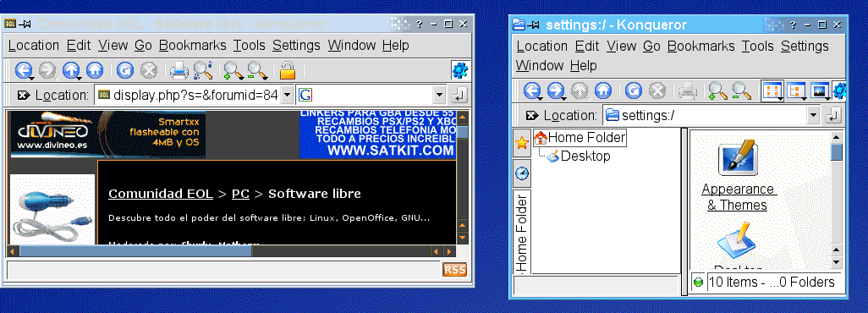This screenshot has width=868, height=313.
Task: Click horizontal scrollbar thumb in web page
Action: pyautogui.click(x=135, y=251)
